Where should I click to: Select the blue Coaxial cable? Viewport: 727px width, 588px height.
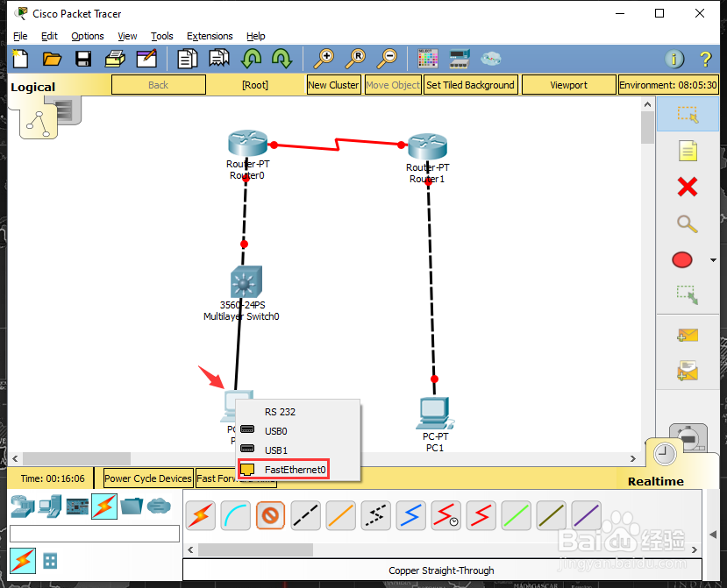point(410,515)
